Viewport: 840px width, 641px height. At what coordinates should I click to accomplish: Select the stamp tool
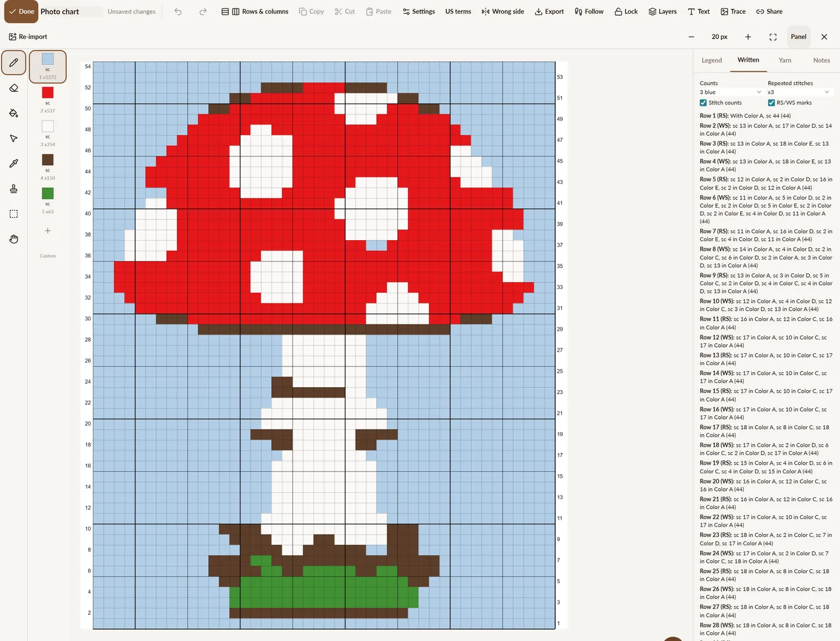point(14,189)
